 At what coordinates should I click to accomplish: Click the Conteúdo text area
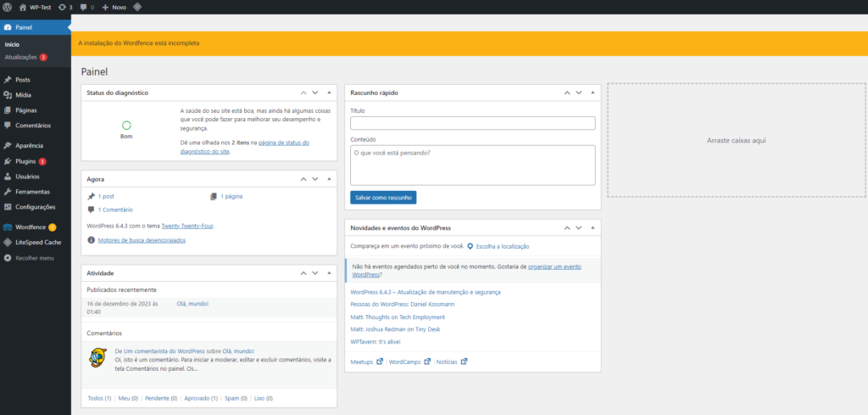pyautogui.click(x=472, y=164)
